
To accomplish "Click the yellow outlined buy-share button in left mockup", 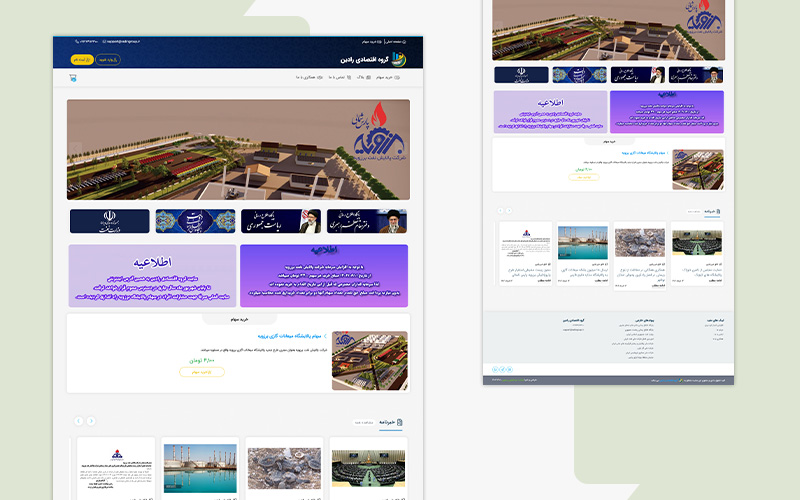I will coord(202,372).
